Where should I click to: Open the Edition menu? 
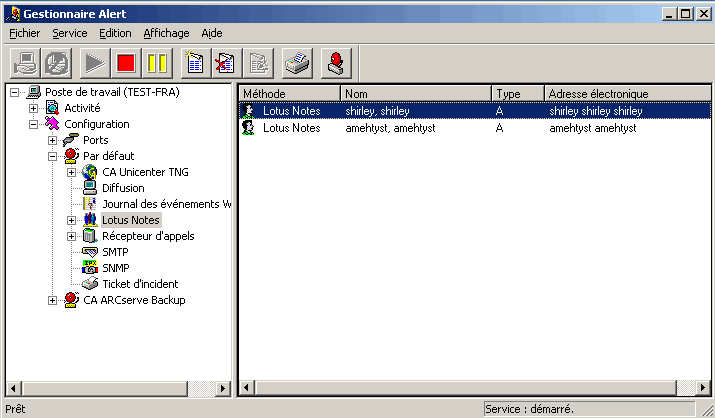(115, 33)
